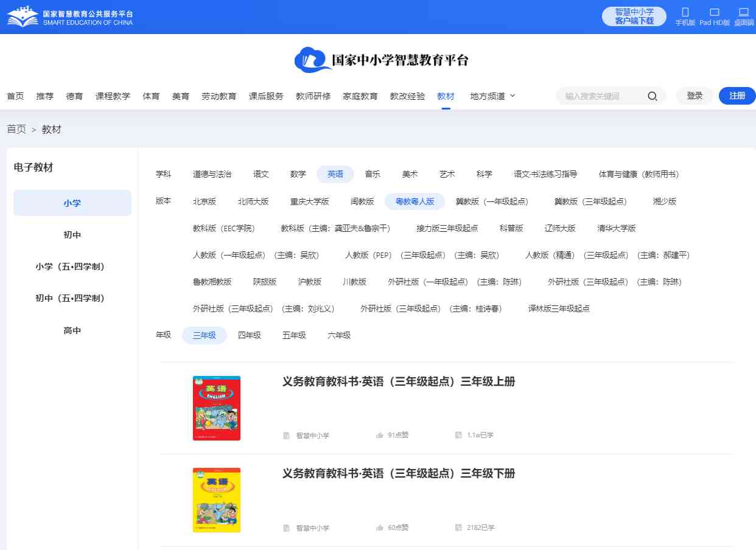
Task: Open the Pad HD版 tablet icon
Action: (715, 13)
